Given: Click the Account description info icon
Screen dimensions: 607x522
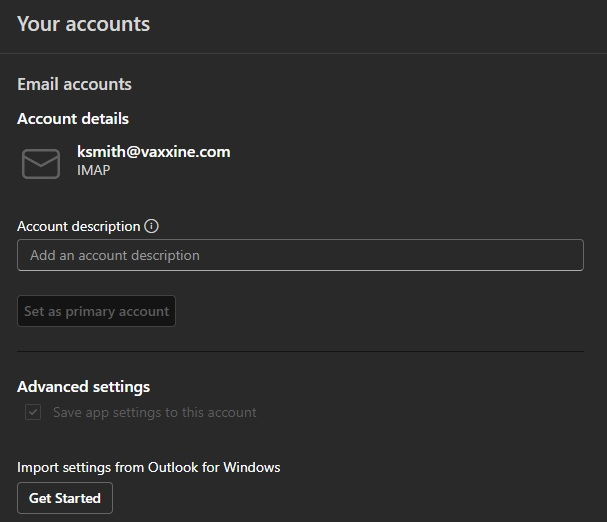Looking at the screenshot, I should (x=152, y=227).
